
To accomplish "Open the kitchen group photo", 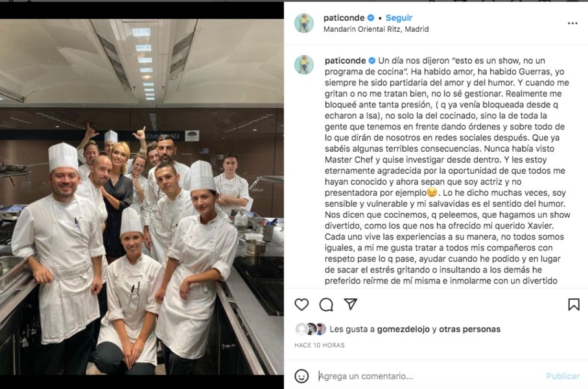I will point(142,196).
